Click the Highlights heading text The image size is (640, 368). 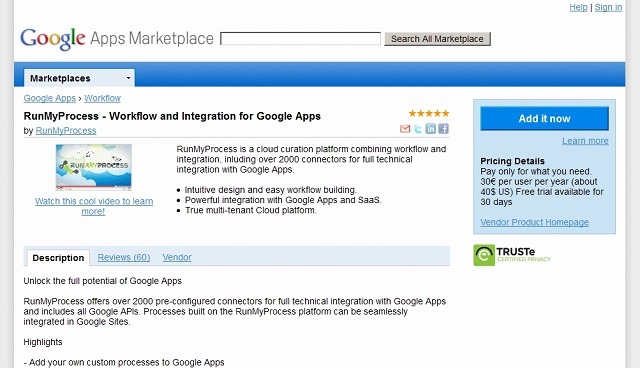tap(43, 342)
